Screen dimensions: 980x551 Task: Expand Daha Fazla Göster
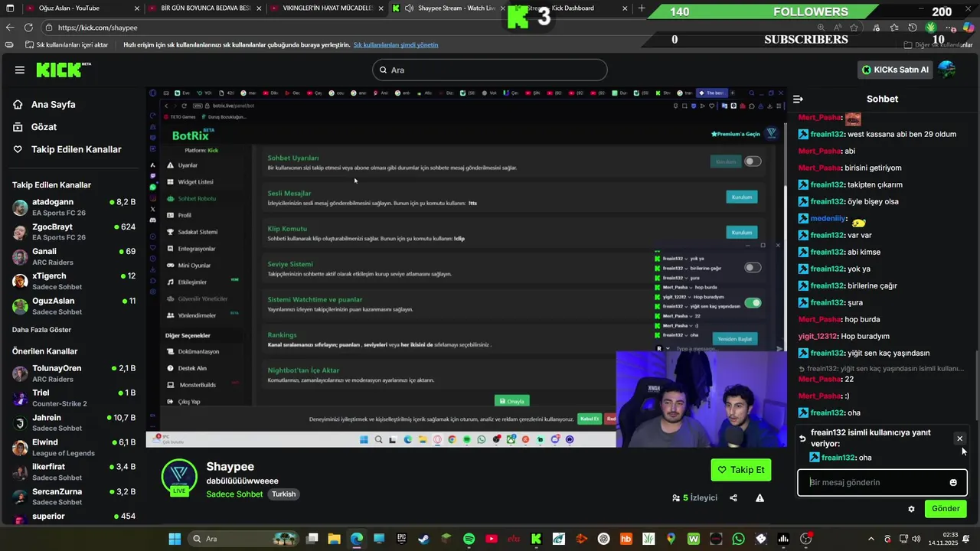click(41, 330)
